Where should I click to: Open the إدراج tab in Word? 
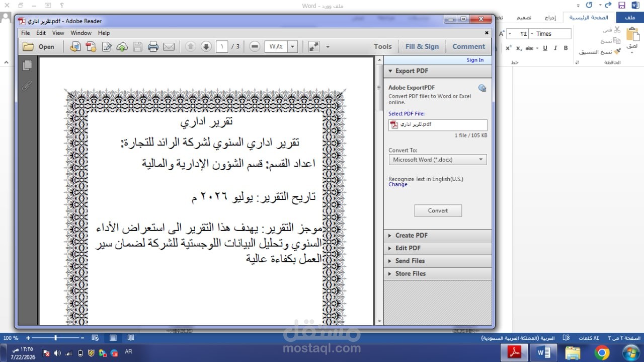click(x=550, y=18)
